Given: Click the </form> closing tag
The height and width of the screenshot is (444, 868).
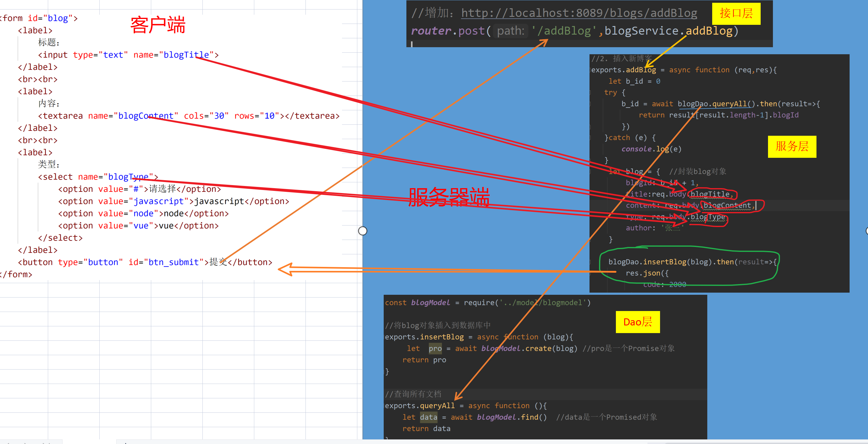Looking at the screenshot, I should pos(16,274).
